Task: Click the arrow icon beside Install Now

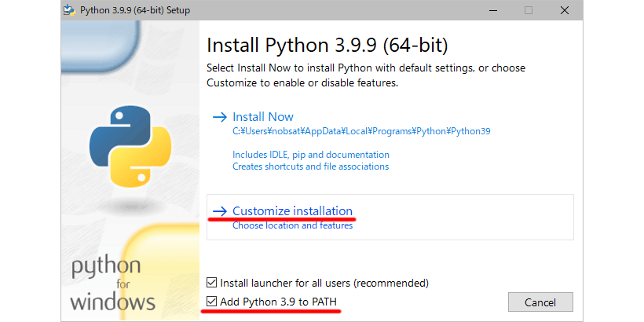Action: (219, 117)
